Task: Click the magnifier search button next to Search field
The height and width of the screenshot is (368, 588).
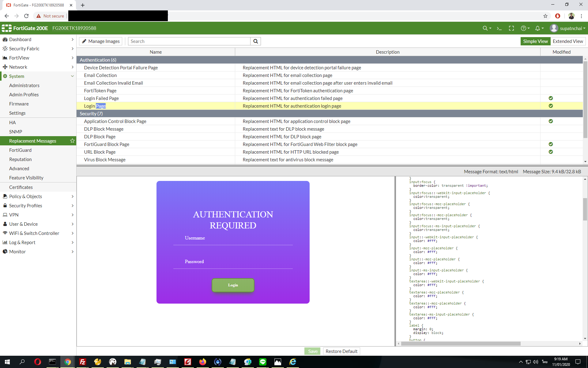Action: pyautogui.click(x=255, y=41)
